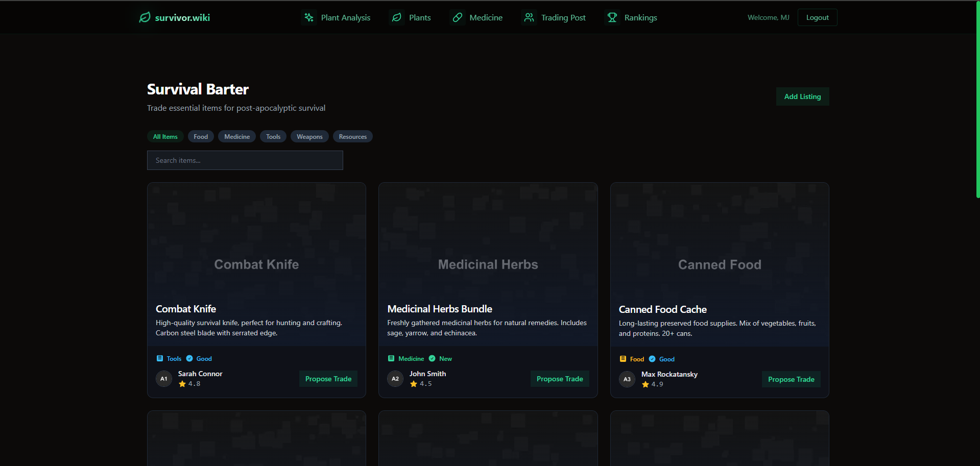Click the Canned Food Cache listing title
The image size is (980, 466).
coord(663,309)
